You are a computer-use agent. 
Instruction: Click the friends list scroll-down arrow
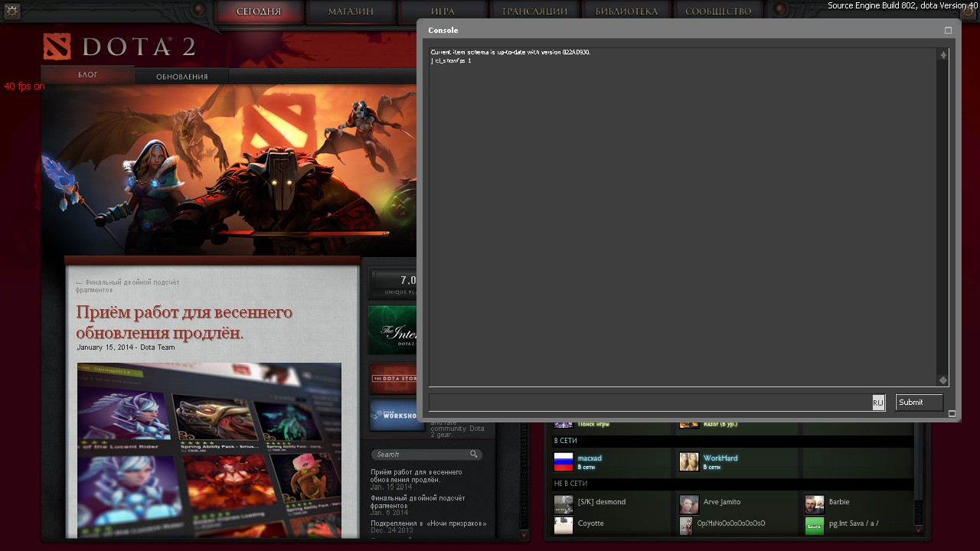click(x=919, y=529)
